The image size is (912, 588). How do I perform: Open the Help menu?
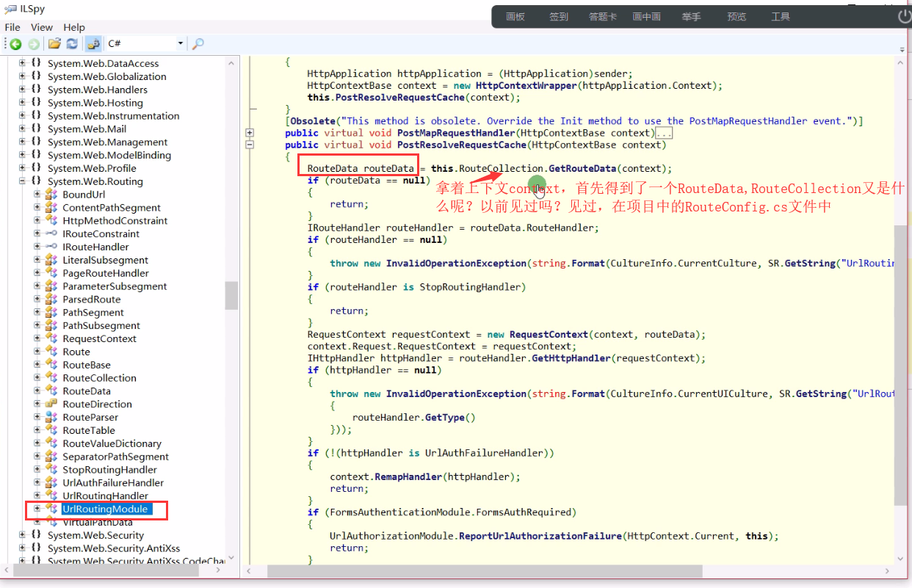(74, 27)
